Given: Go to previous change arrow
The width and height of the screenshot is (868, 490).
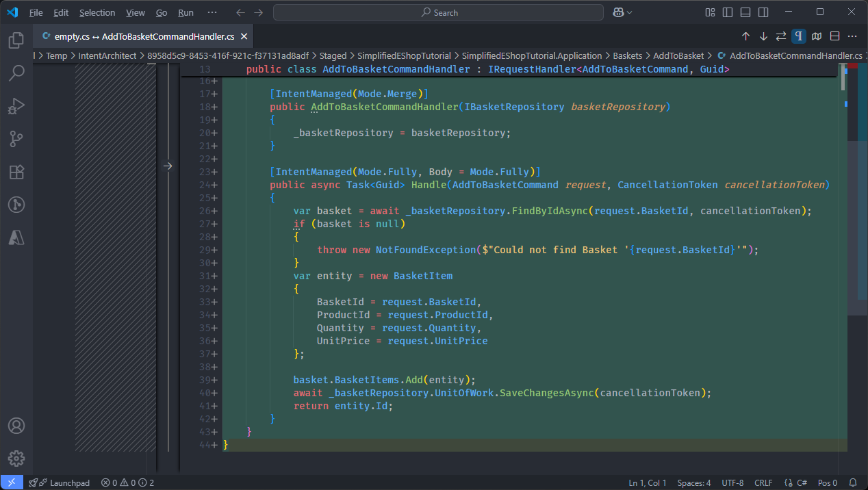Looking at the screenshot, I should (x=745, y=36).
